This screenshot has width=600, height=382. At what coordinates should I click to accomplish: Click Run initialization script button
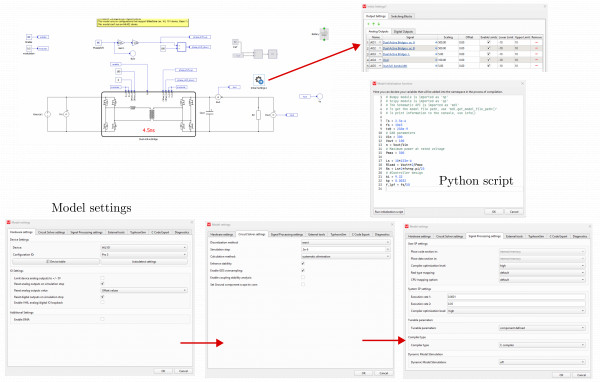(389, 212)
